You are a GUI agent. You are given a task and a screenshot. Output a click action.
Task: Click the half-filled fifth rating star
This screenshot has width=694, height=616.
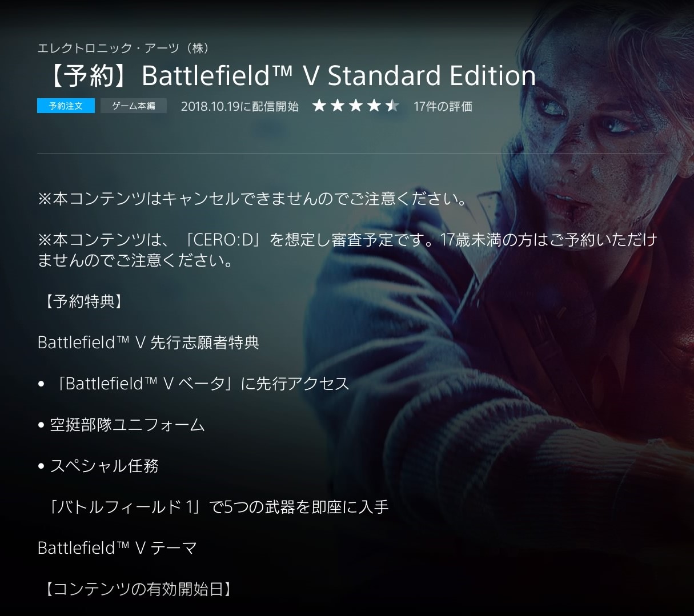click(392, 106)
